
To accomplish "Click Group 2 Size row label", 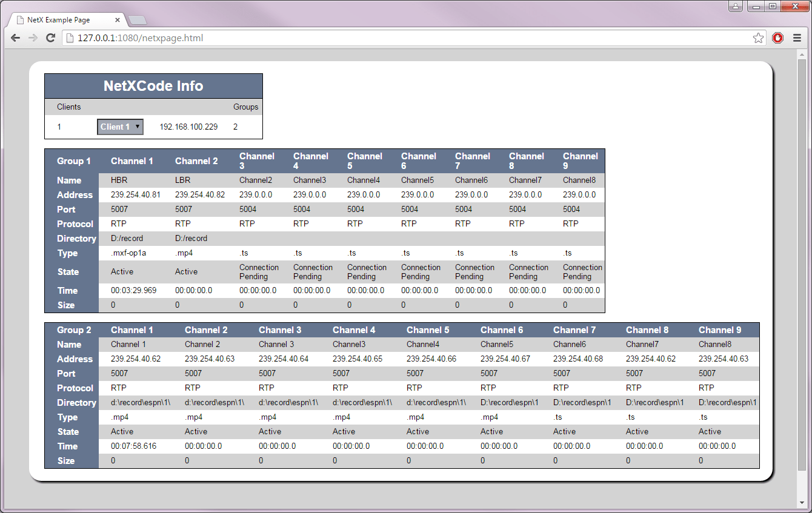I will 66,461.
